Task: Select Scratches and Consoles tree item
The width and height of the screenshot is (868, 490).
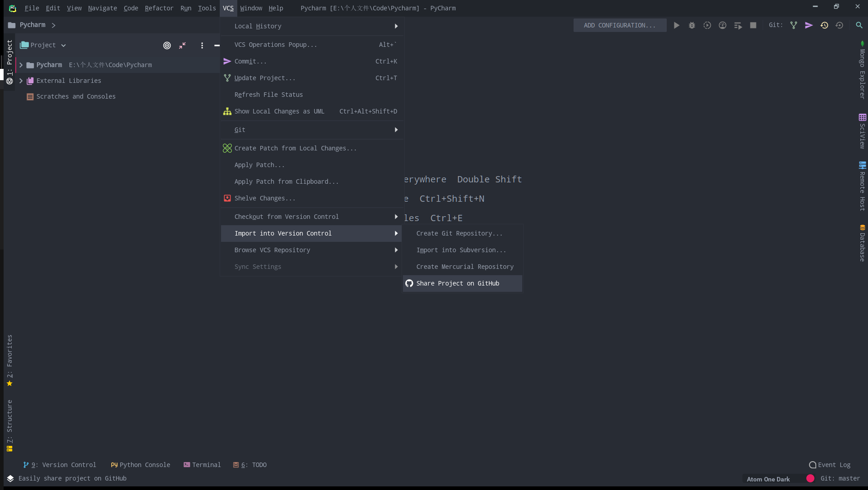Action: tap(76, 96)
